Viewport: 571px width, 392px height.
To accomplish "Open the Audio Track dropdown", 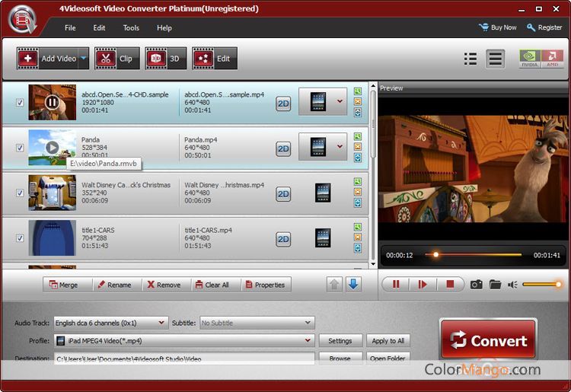I will [111, 323].
